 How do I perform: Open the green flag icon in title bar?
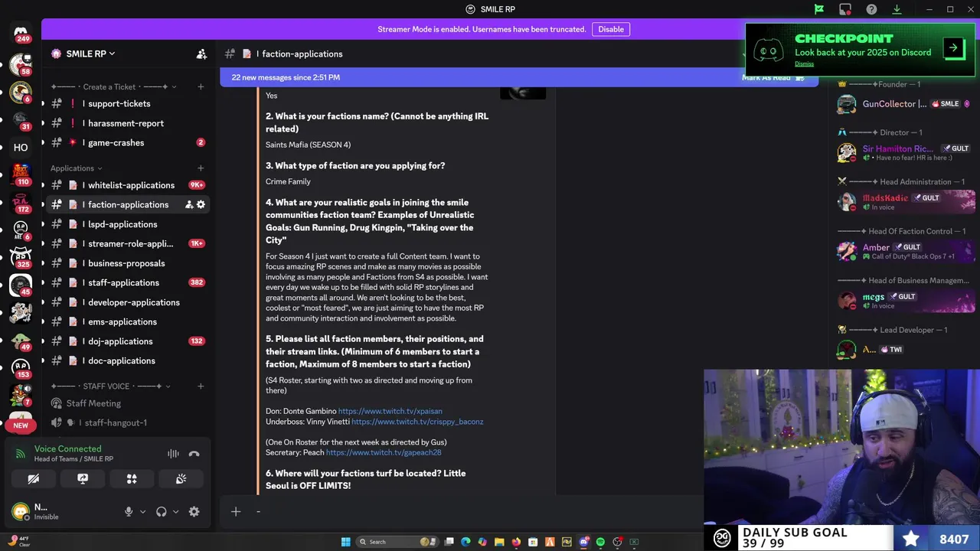tap(819, 9)
